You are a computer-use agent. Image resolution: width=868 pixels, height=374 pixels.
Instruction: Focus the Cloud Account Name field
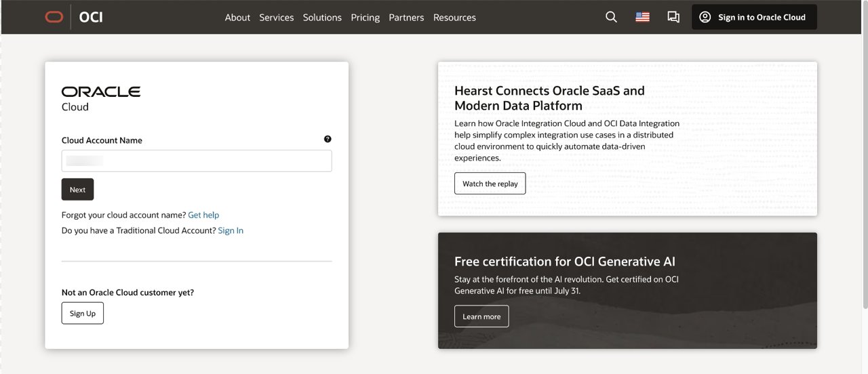(197, 161)
